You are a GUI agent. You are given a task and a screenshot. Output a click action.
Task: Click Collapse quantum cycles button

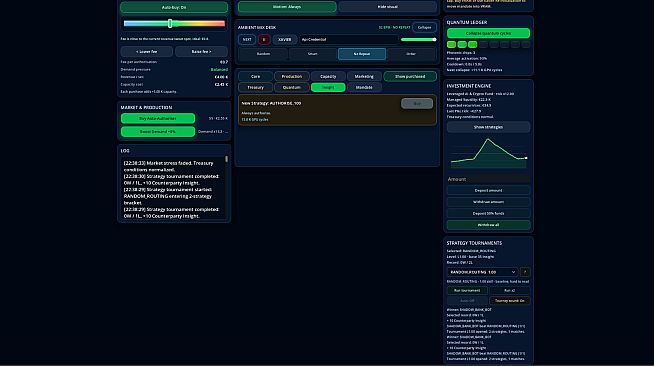point(488,33)
